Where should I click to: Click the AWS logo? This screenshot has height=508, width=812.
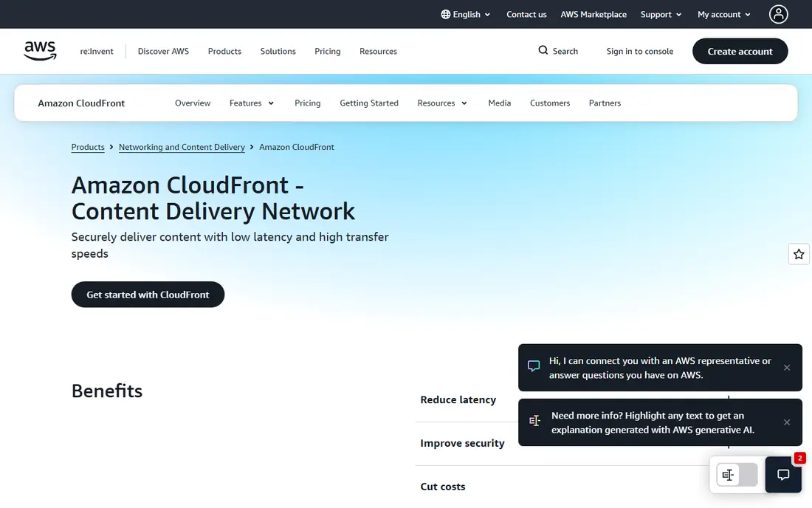coord(40,51)
